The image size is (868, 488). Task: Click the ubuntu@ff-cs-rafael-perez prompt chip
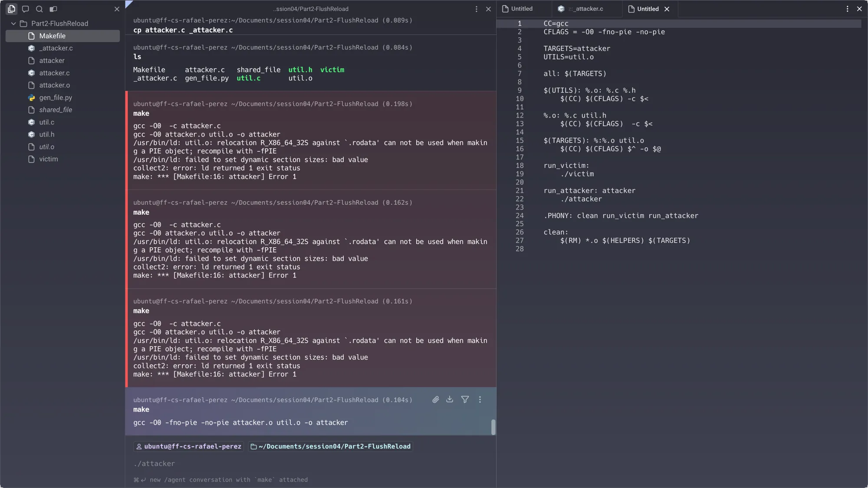(188, 446)
